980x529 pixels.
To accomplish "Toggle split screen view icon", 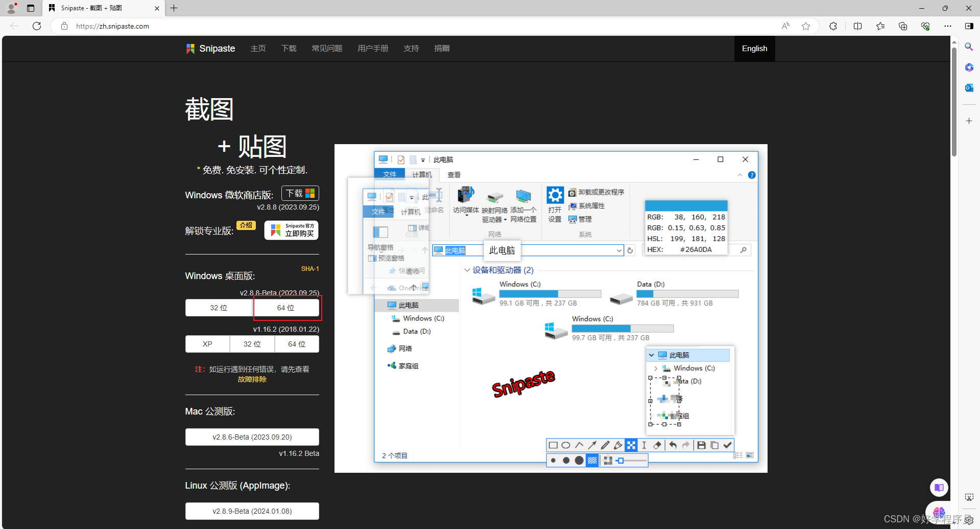I will point(857,26).
